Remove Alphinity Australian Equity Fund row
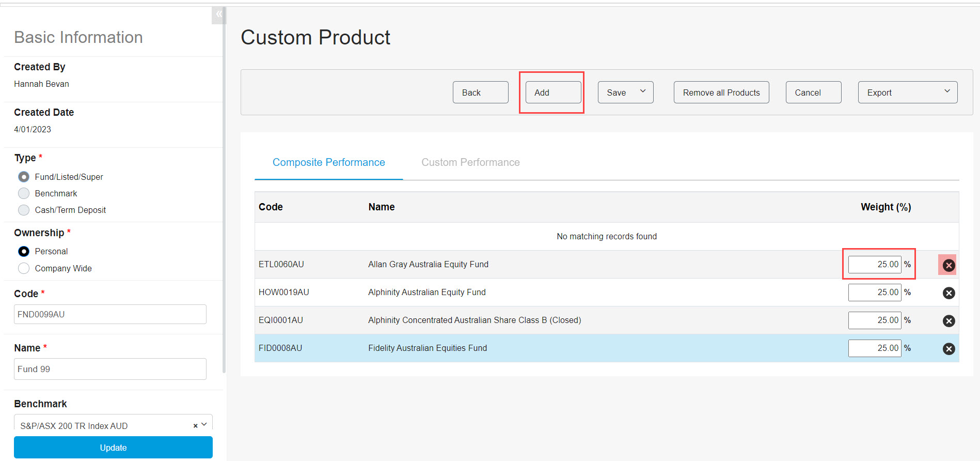The width and height of the screenshot is (980, 461). [949, 293]
